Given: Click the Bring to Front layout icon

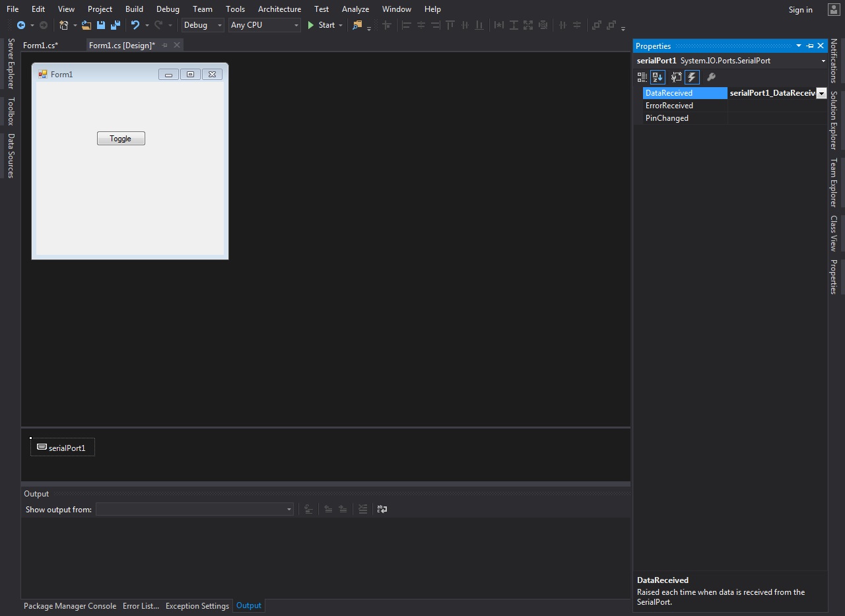Looking at the screenshot, I should 597,25.
